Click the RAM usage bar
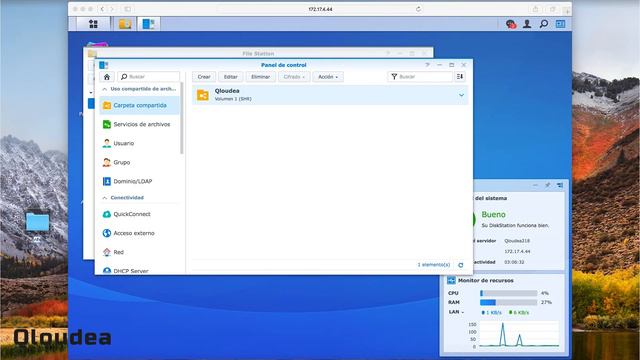 (x=509, y=302)
